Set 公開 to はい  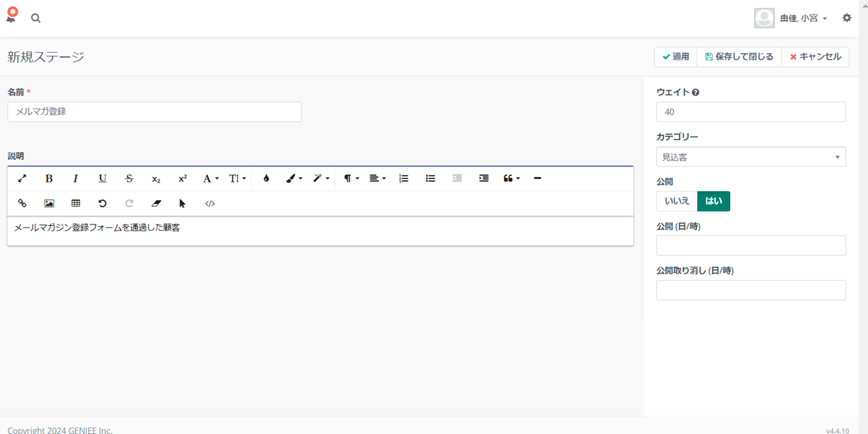[x=713, y=201]
